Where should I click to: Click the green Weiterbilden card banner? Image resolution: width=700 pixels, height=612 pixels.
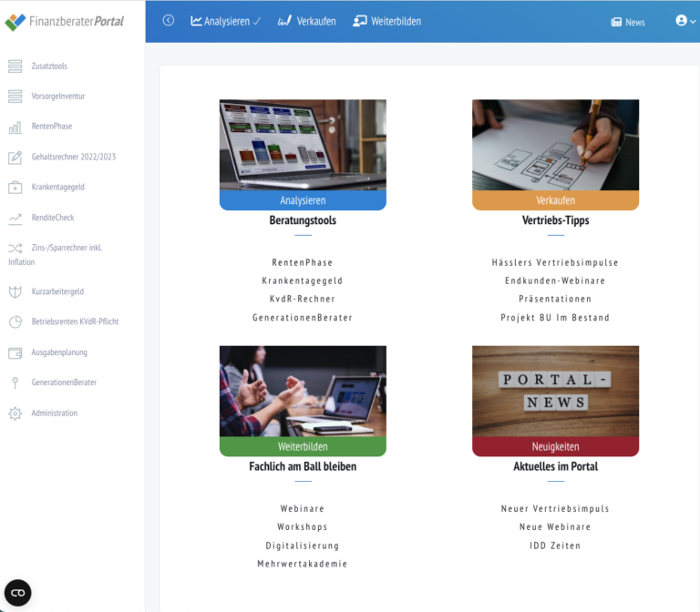coord(303,446)
